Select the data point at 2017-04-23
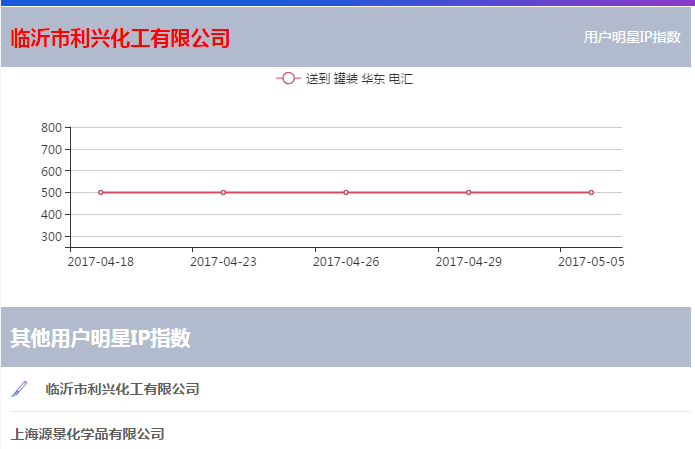The height and width of the screenshot is (449, 695). [x=223, y=192]
